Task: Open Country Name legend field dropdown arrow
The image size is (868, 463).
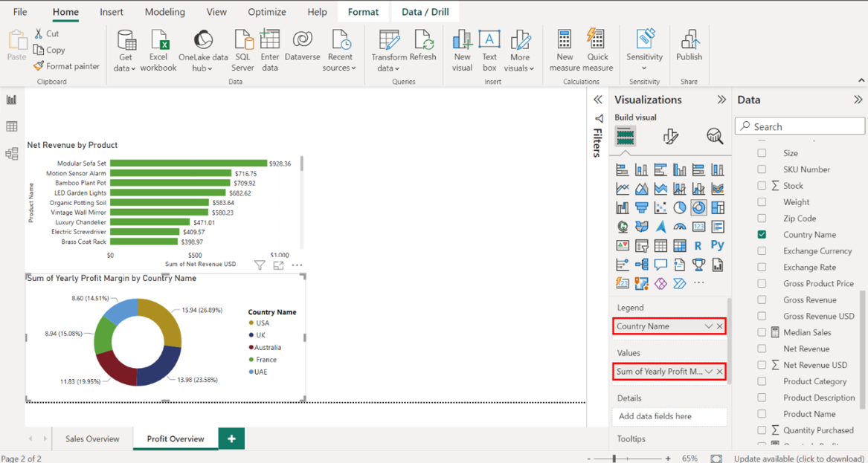Action: tap(708, 326)
